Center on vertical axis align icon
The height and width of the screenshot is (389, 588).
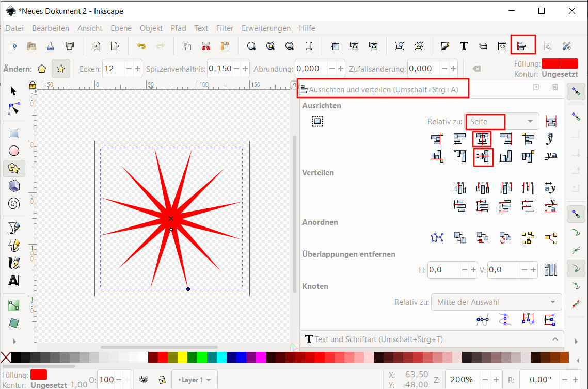[x=482, y=139]
